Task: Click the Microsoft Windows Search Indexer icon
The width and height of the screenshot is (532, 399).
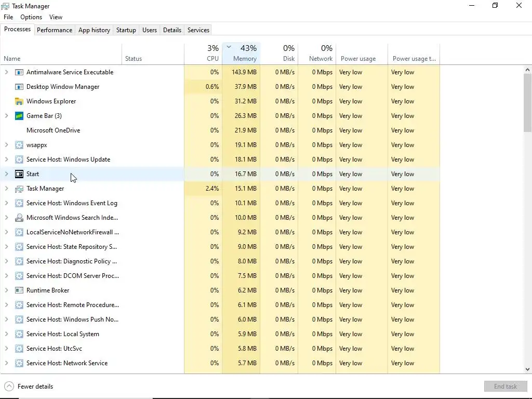Action: pos(19,218)
